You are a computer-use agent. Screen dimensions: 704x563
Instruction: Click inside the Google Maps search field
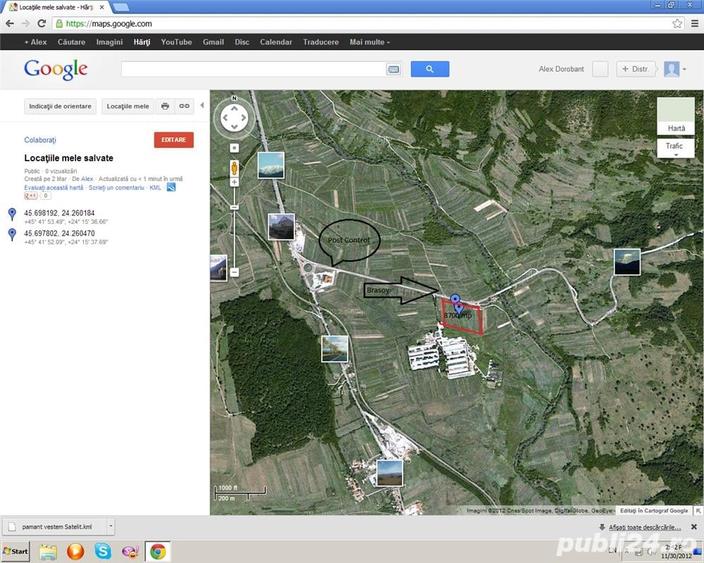pyautogui.click(x=254, y=69)
